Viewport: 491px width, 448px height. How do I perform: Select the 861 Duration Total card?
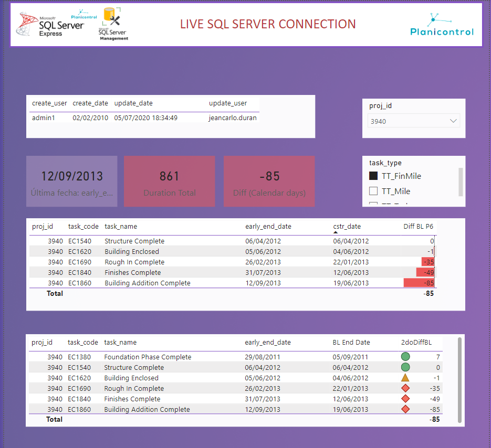click(x=170, y=182)
